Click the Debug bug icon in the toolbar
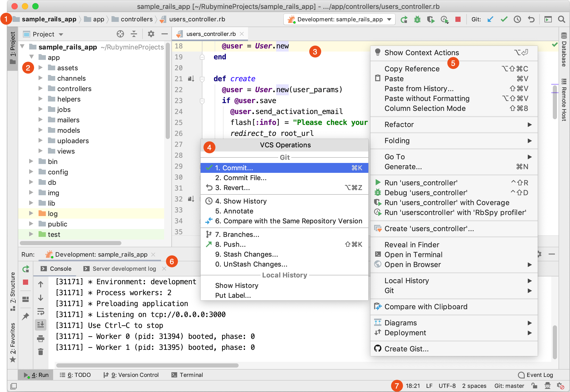 tap(417, 20)
